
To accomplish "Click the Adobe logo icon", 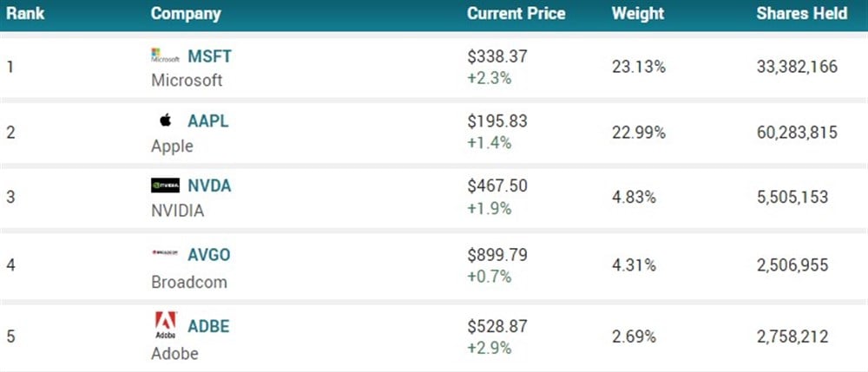I will (165, 324).
